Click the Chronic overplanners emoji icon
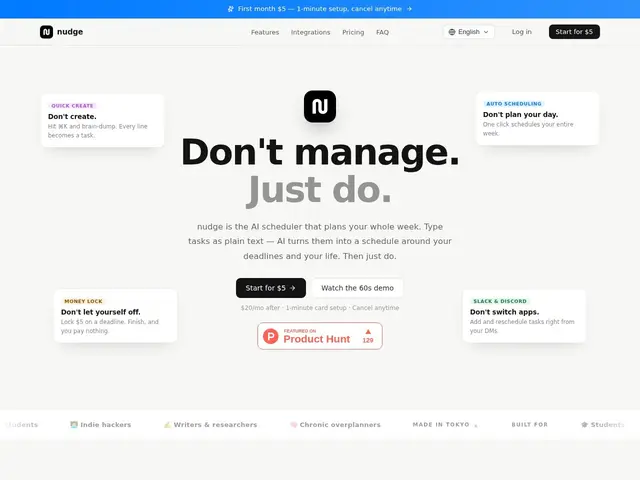Screen dimensions: 640x480 coord(293,424)
